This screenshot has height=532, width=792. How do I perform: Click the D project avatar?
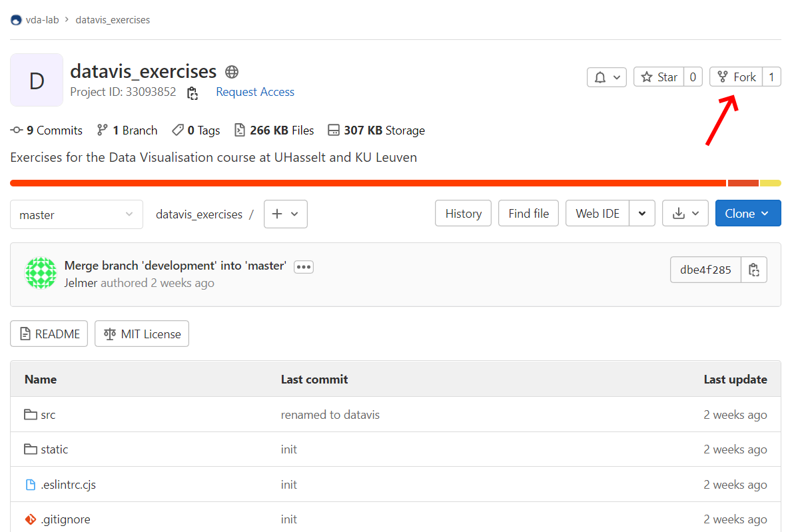coord(37,80)
